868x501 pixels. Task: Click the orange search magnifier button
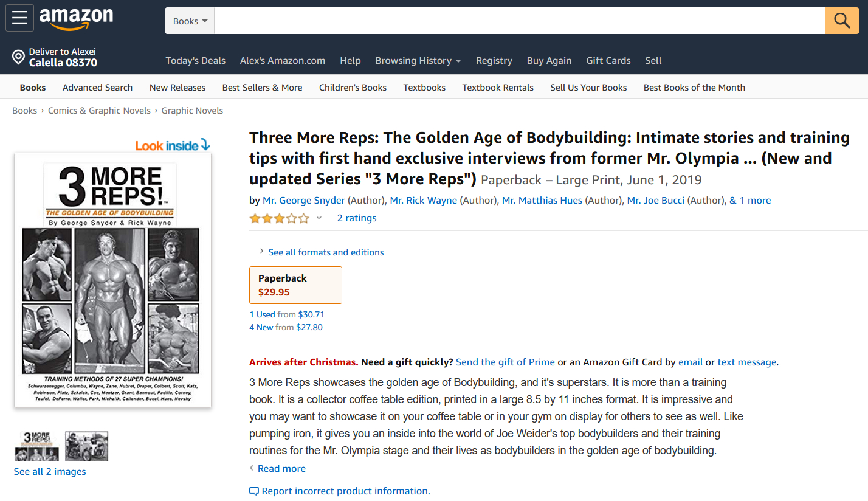841,21
